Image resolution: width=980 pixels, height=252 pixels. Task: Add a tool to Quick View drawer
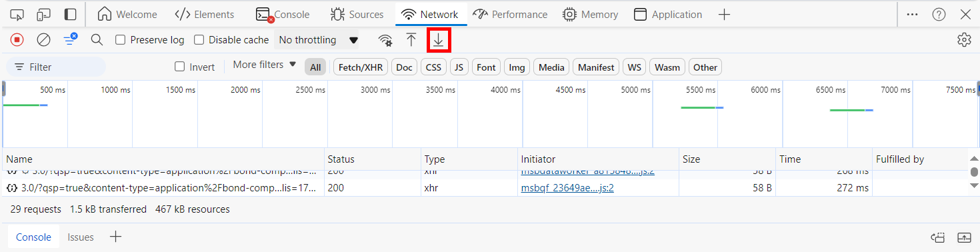coord(115,237)
